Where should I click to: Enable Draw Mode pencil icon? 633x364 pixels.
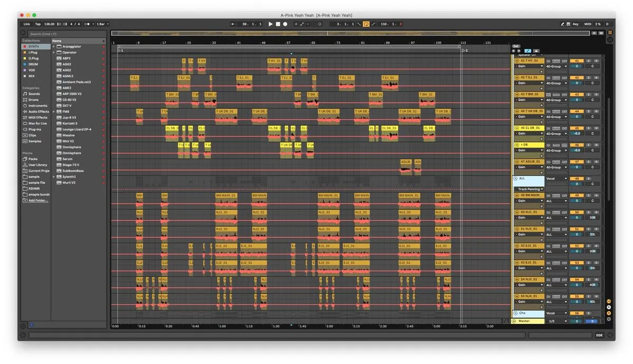562,24
